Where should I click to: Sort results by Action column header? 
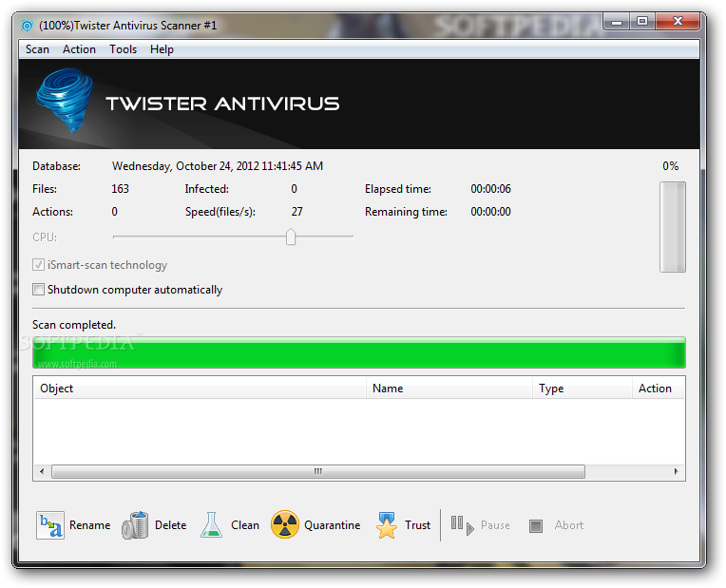[x=658, y=389]
